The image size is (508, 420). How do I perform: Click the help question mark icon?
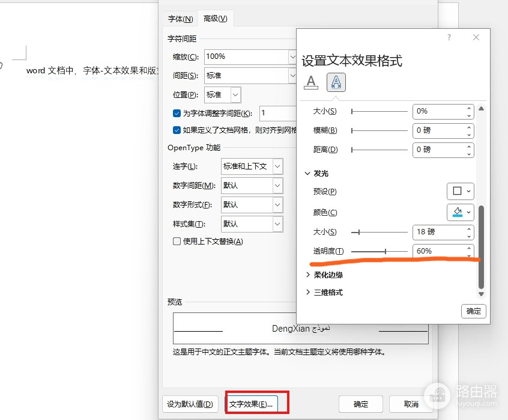(x=449, y=38)
